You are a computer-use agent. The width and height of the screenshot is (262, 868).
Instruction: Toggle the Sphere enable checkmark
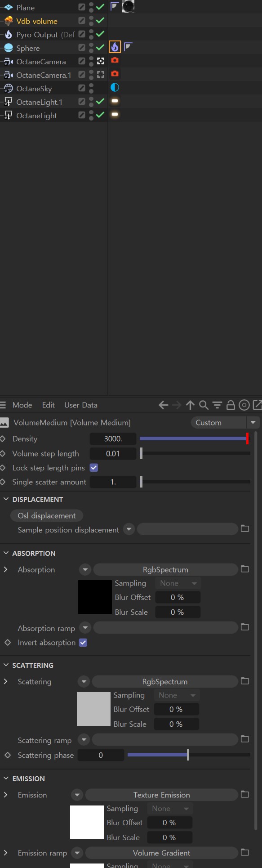pos(100,48)
